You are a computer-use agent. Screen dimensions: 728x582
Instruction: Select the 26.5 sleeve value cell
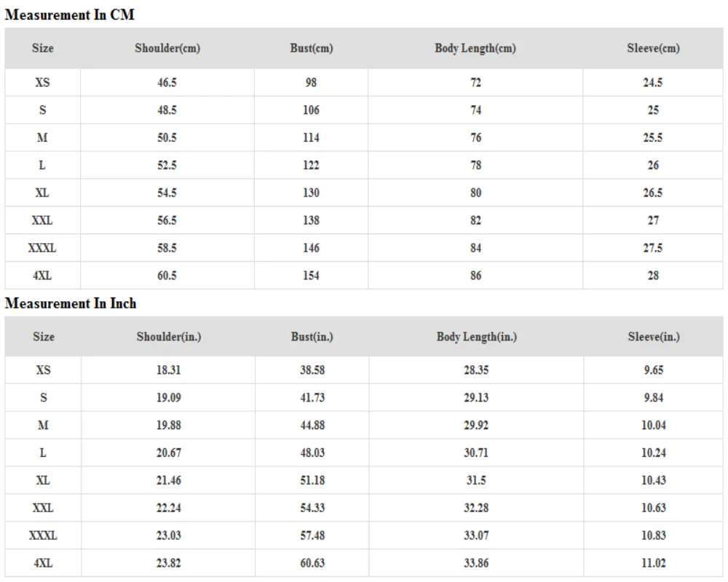coord(653,194)
